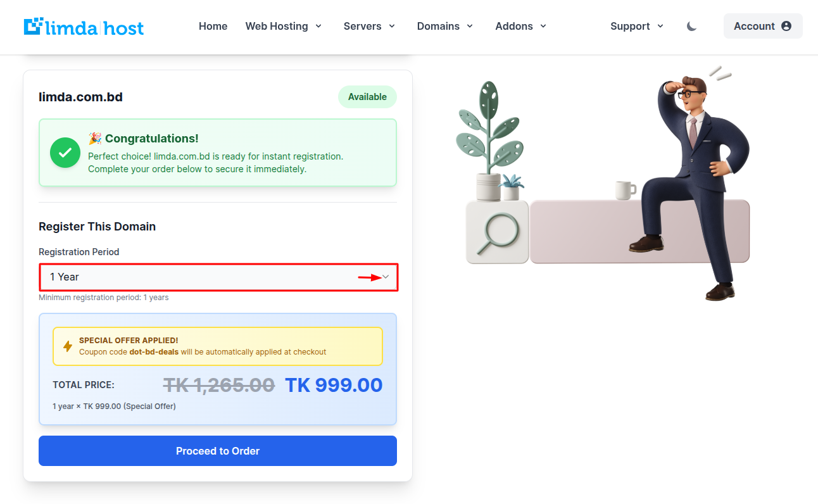The image size is (818, 504).
Task: Click the Available status badge
Action: click(367, 97)
